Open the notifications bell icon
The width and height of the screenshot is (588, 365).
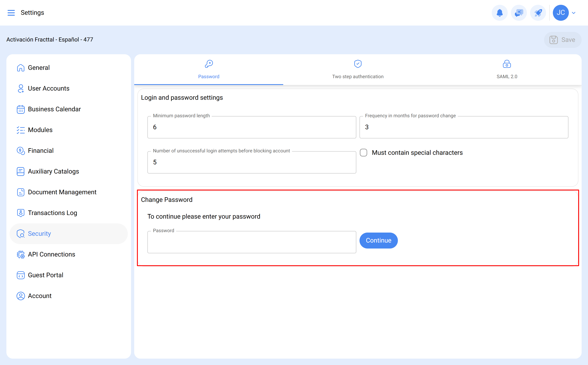coord(500,13)
